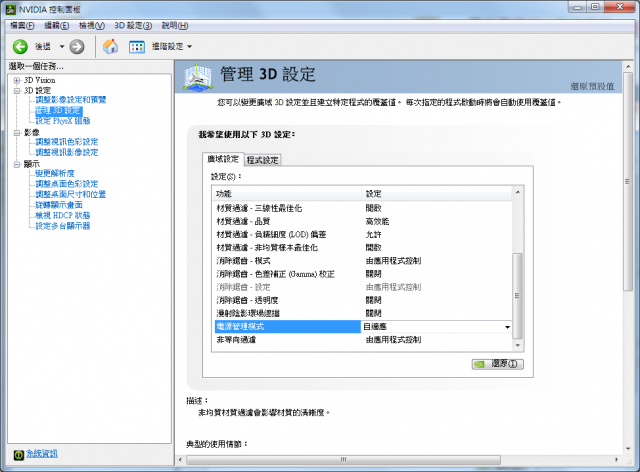The height and width of the screenshot is (472, 640).
Task: Click the NVIDIA title bar icon
Action: tap(11, 9)
